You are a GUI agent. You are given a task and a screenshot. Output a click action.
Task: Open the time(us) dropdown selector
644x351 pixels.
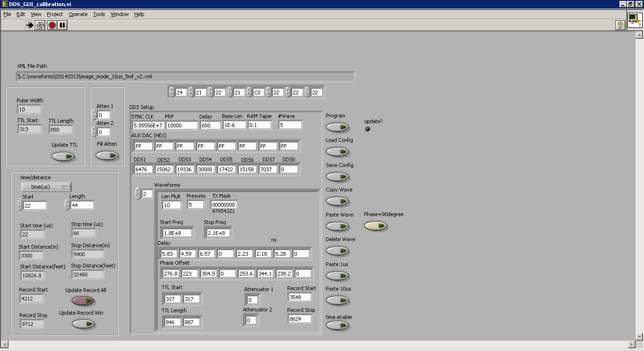46,187
